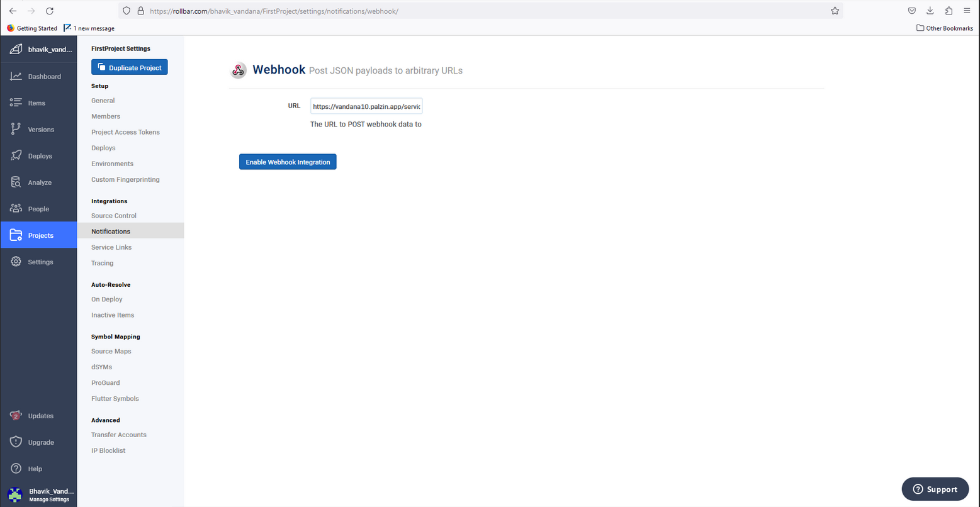Open the Settings gear icon in sidebar
This screenshot has width=980, height=507.
point(16,262)
